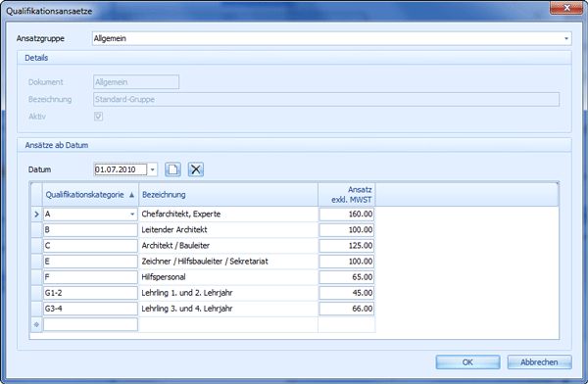
Task: Click the Chefarchitekt, Experte cell
Action: tap(228, 215)
